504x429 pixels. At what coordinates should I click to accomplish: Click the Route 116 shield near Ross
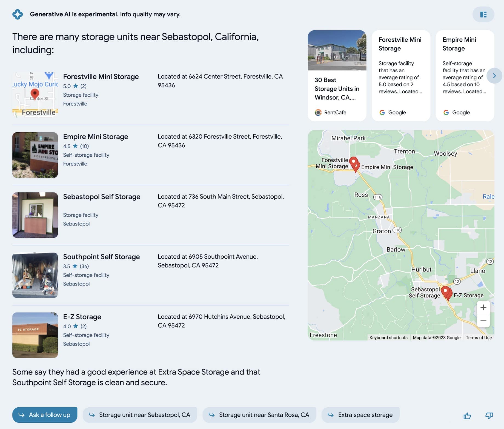pos(378,197)
